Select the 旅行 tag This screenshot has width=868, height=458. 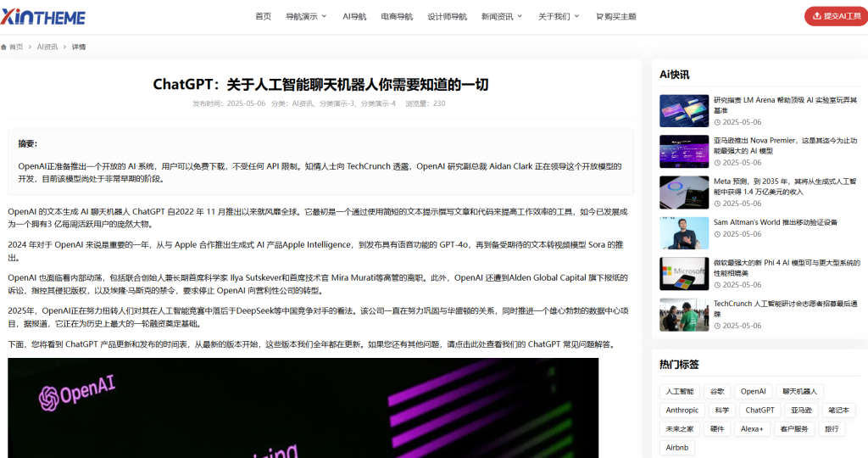point(832,429)
